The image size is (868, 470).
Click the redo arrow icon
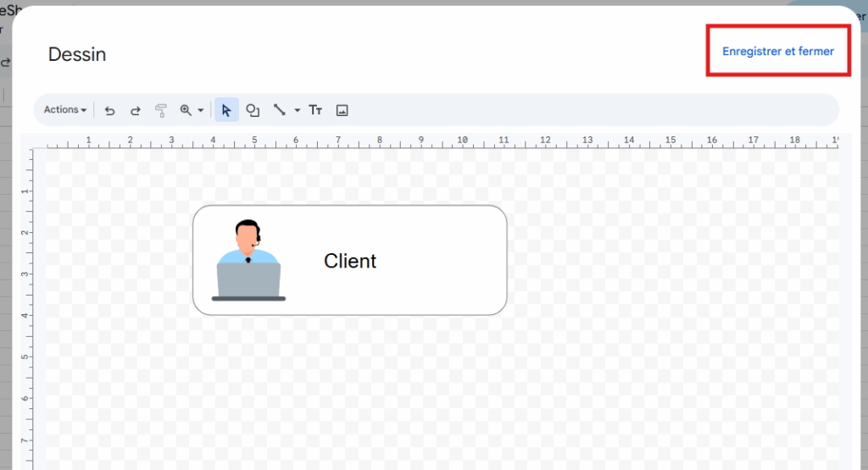click(135, 111)
